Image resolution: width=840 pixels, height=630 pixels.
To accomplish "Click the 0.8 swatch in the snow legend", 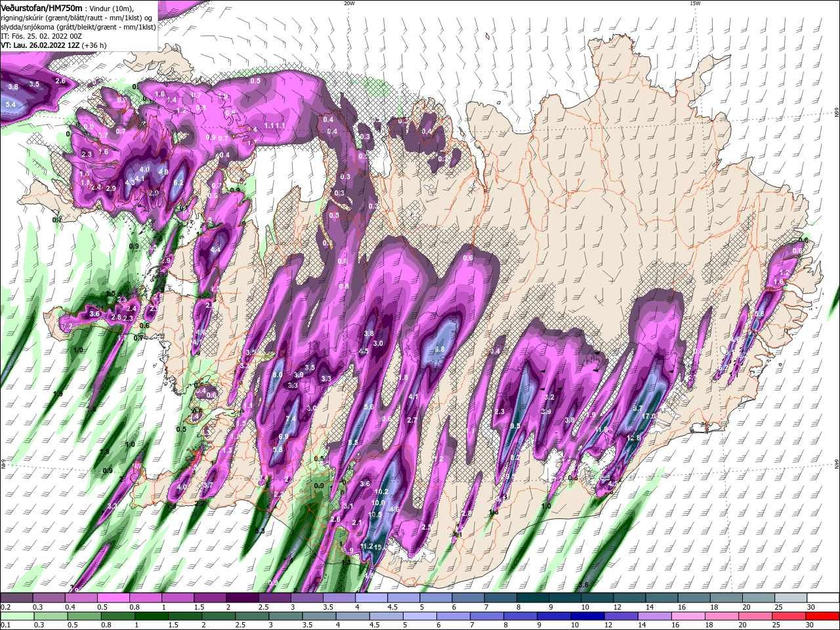I will [x=145, y=597].
